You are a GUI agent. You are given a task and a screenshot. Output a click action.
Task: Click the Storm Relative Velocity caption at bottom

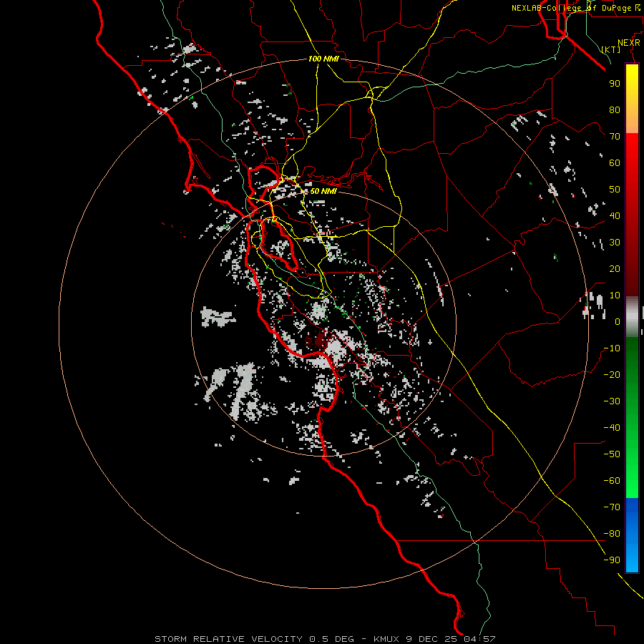325,639
